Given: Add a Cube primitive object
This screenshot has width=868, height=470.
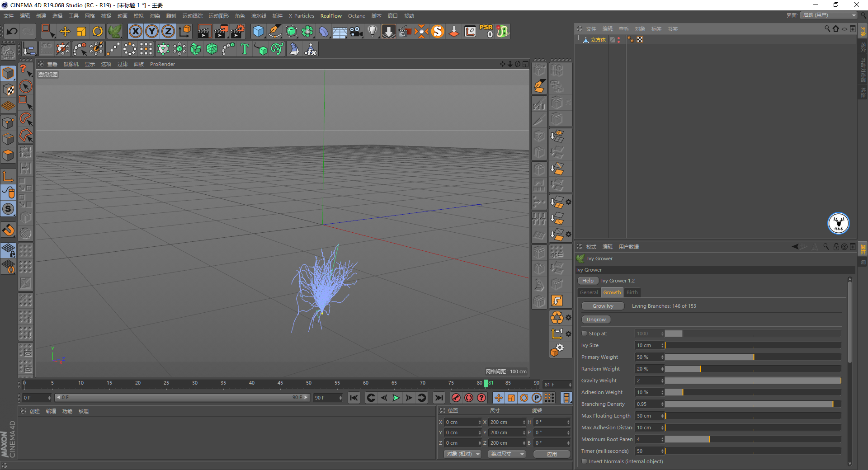Looking at the screenshot, I should coord(258,31).
